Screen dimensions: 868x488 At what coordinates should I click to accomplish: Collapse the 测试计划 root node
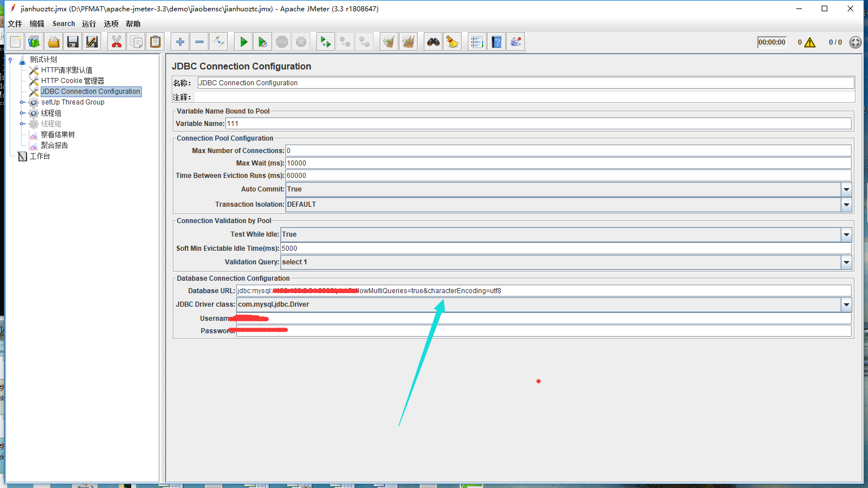(x=10, y=59)
